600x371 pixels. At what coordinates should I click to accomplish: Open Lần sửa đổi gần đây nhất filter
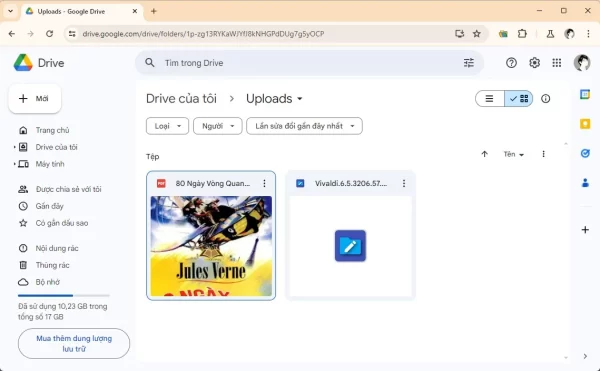coord(304,126)
